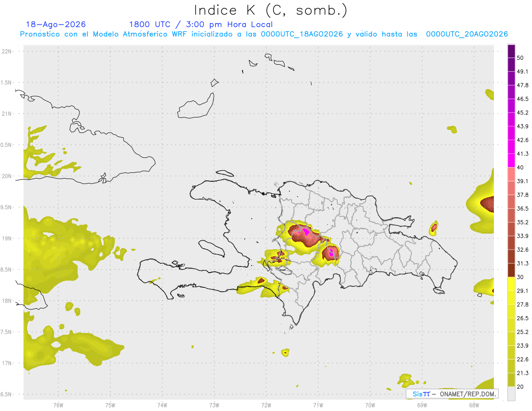Click "1800 UTC / 3:00 pm Hora Local" text

(x=201, y=24)
